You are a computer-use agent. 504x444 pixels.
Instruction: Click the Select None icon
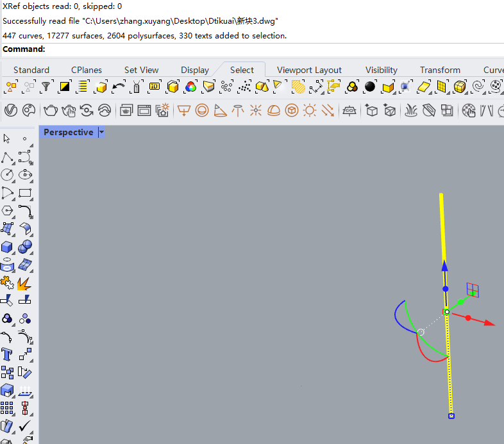(29, 86)
